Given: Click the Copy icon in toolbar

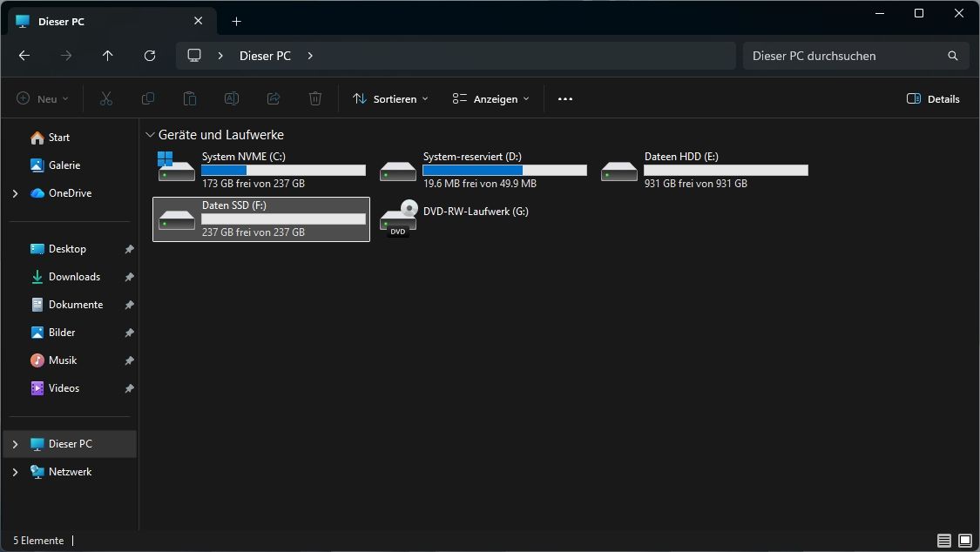Looking at the screenshot, I should pos(148,98).
